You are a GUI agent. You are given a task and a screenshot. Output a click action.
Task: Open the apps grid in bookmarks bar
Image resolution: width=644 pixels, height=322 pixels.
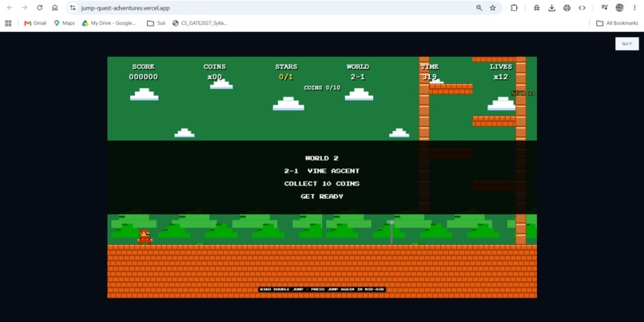pos(8,23)
